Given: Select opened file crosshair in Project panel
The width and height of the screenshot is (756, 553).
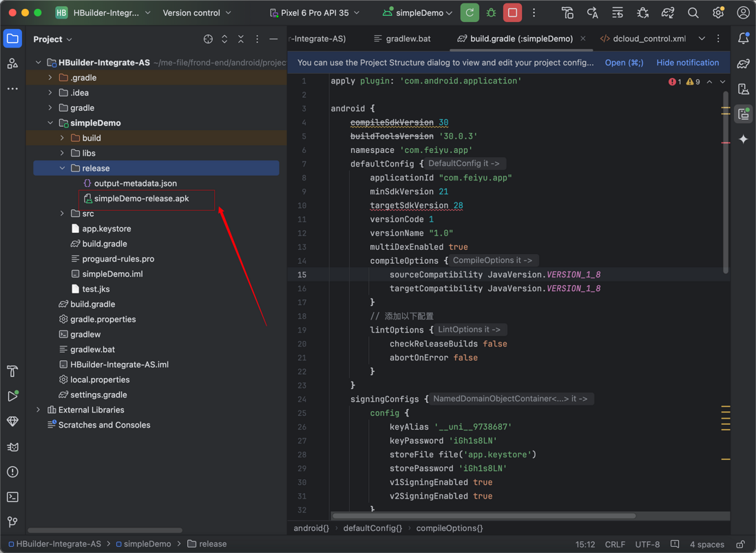Looking at the screenshot, I should (x=208, y=39).
